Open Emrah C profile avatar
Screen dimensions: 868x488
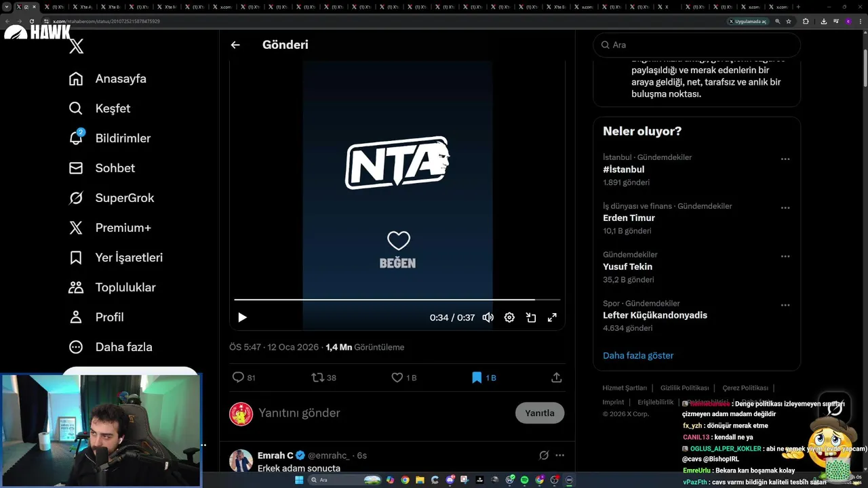pyautogui.click(x=241, y=461)
